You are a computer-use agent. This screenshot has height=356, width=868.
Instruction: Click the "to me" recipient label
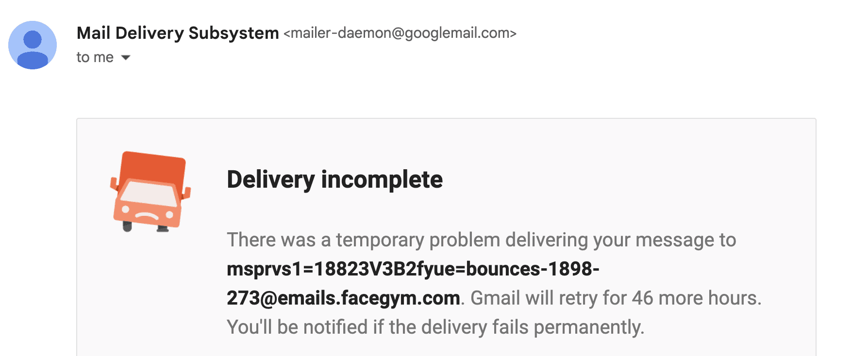coord(95,57)
